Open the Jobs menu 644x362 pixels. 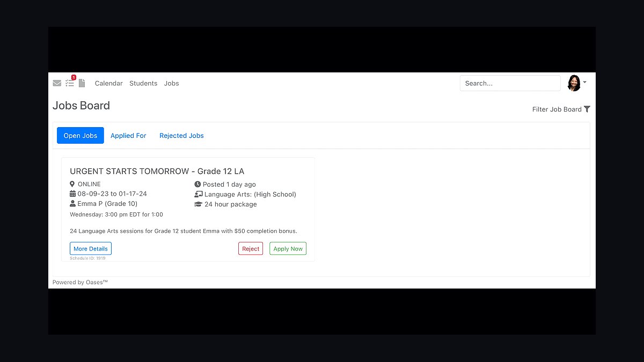coord(172,83)
